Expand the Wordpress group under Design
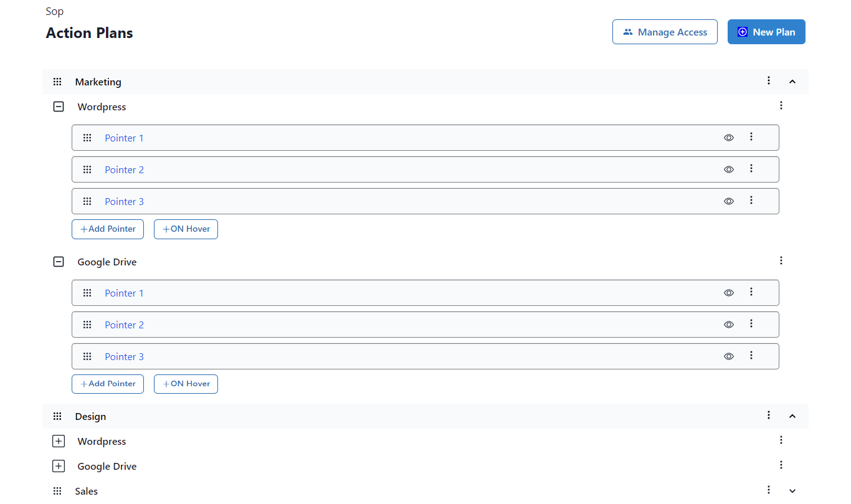Image resolution: width=851 pixels, height=504 pixels. pyautogui.click(x=58, y=441)
